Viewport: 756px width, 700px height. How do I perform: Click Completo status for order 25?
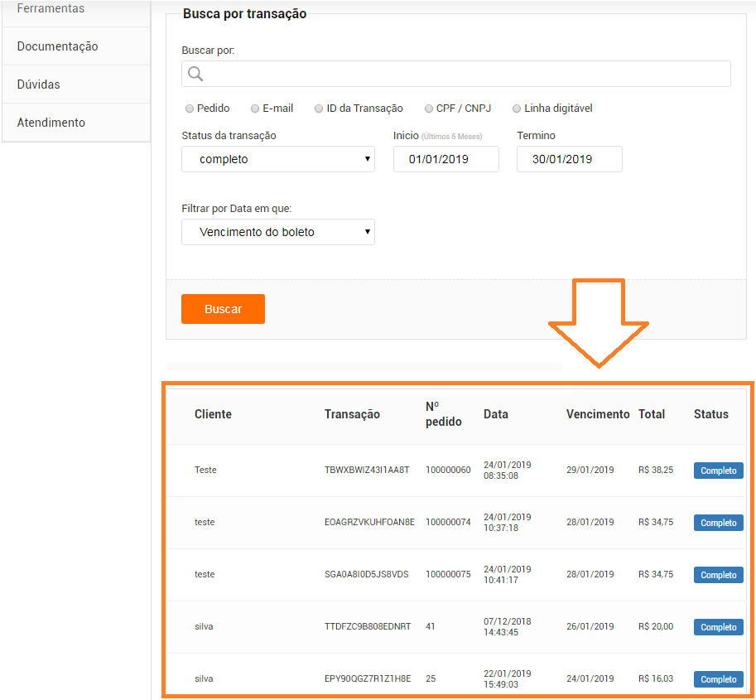pos(719,678)
